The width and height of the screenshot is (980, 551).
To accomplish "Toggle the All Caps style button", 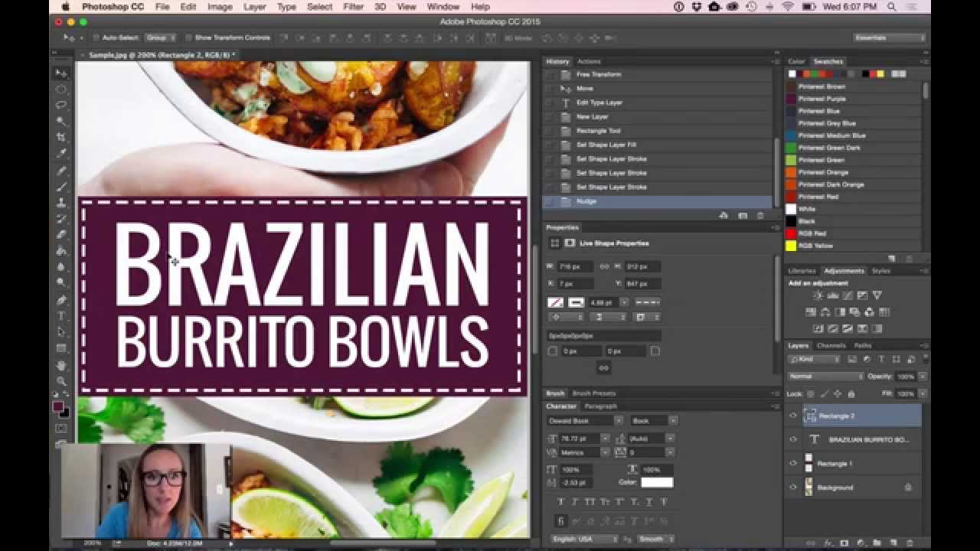I will [590, 502].
